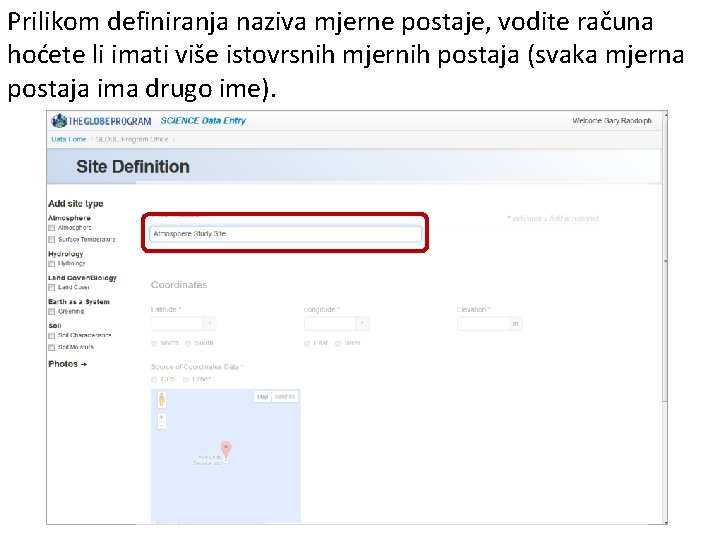Click SCIENCE Data Entry header link
This screenshot has height=540, width=720.
tap(203, 121)
